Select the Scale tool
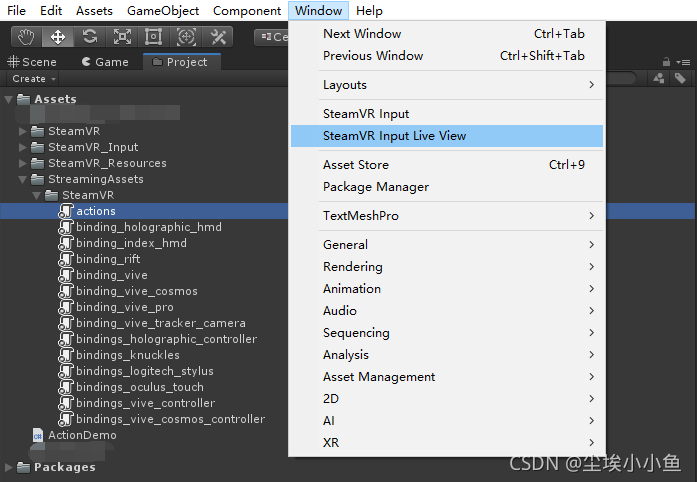Viewport: 697px width, 482px height. [122, 37]
